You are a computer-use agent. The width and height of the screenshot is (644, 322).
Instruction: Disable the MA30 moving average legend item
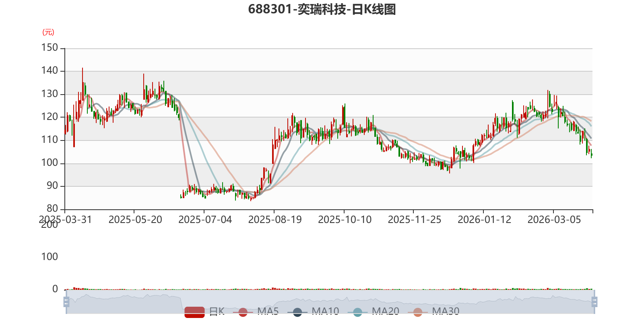pyautogui.click(x=433, y=312)
